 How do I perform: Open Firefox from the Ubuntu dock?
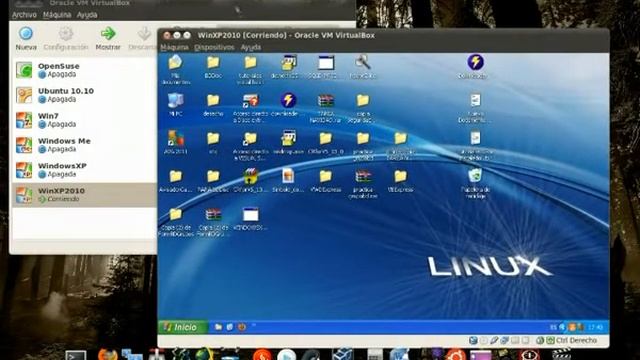coord(108,354)
